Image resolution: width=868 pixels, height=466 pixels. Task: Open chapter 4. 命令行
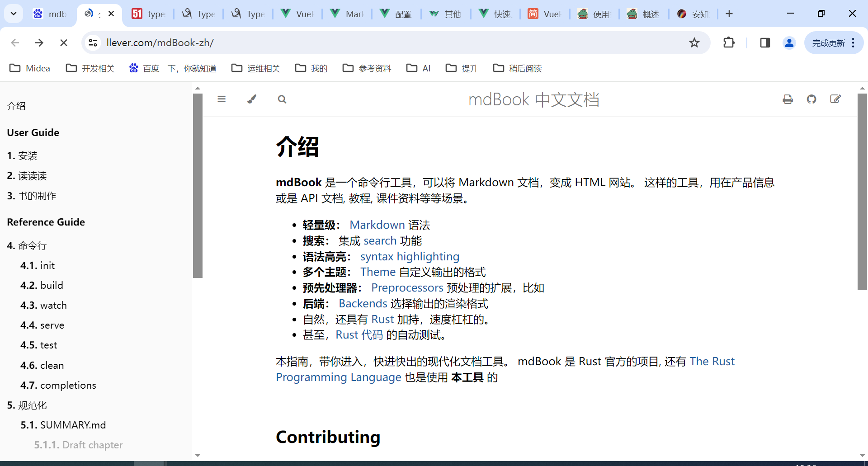point(27,245)
